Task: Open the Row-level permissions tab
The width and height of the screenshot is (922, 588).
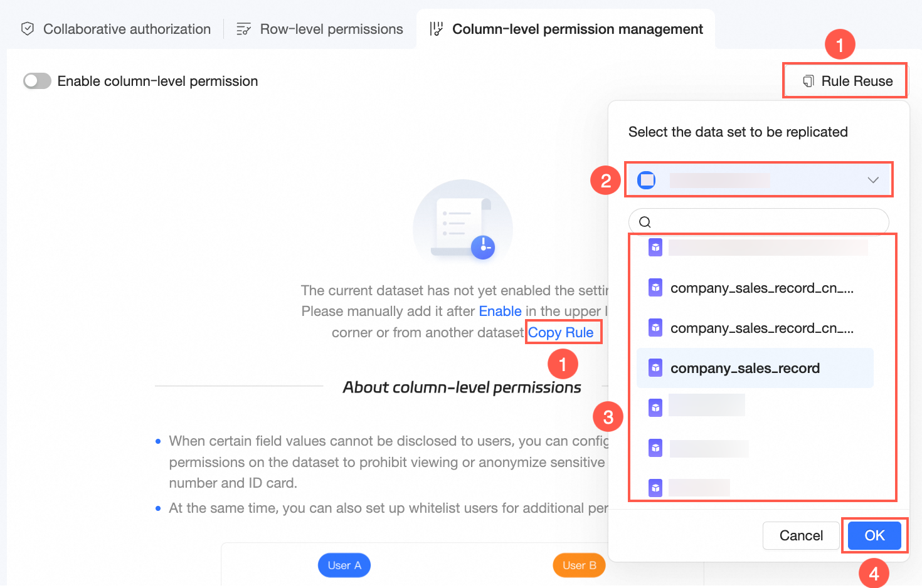Action: [x=331, y=29]
